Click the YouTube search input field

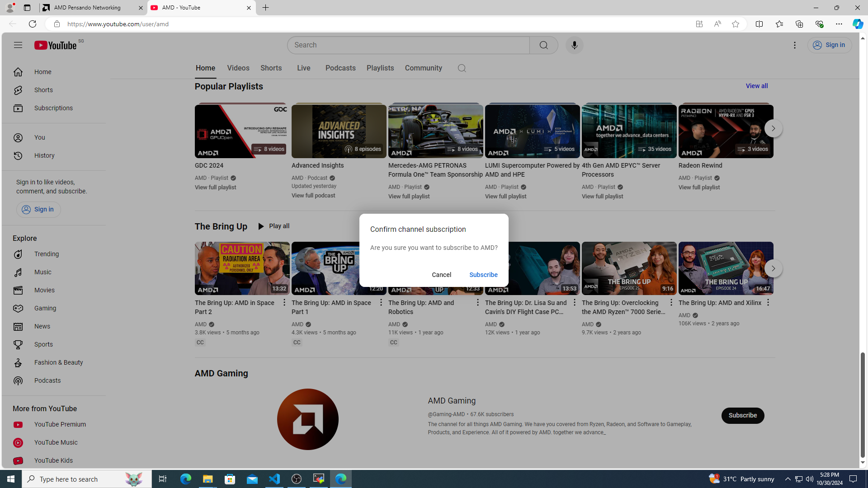409,45
